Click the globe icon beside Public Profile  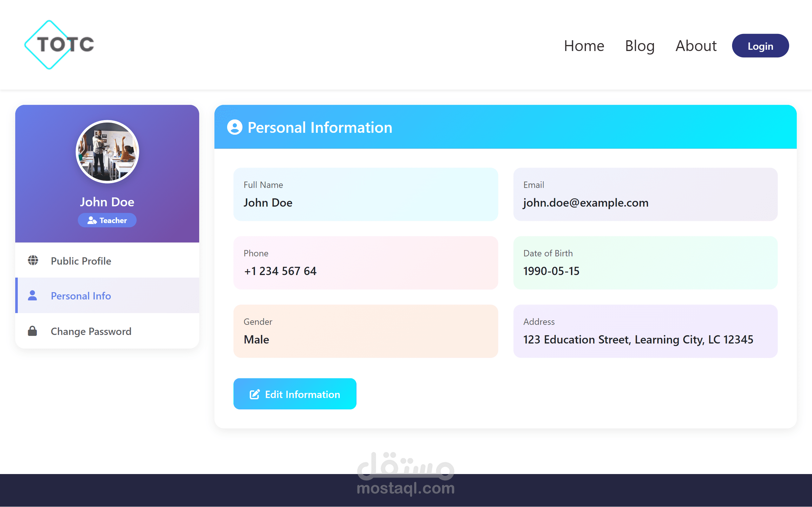(x=33, y=260)
